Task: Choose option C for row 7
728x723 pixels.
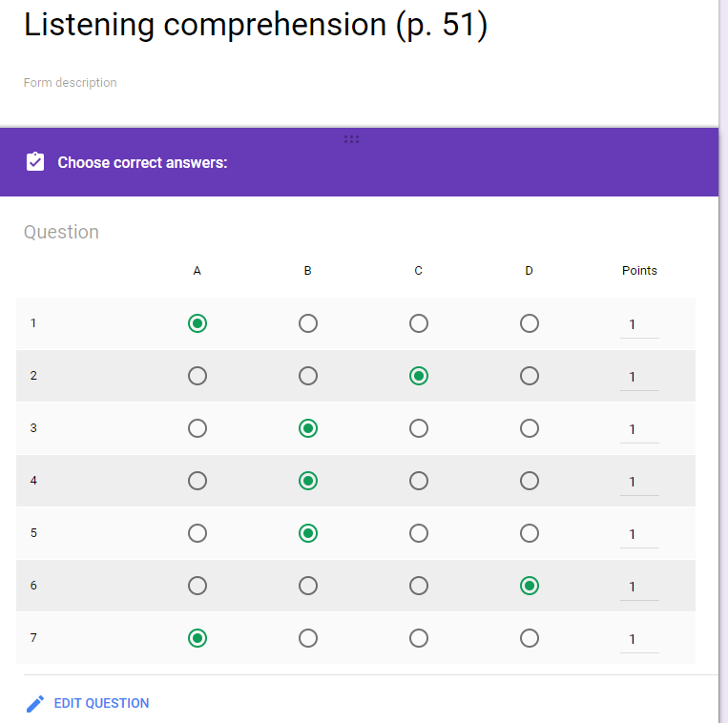Action: point(419,638)
